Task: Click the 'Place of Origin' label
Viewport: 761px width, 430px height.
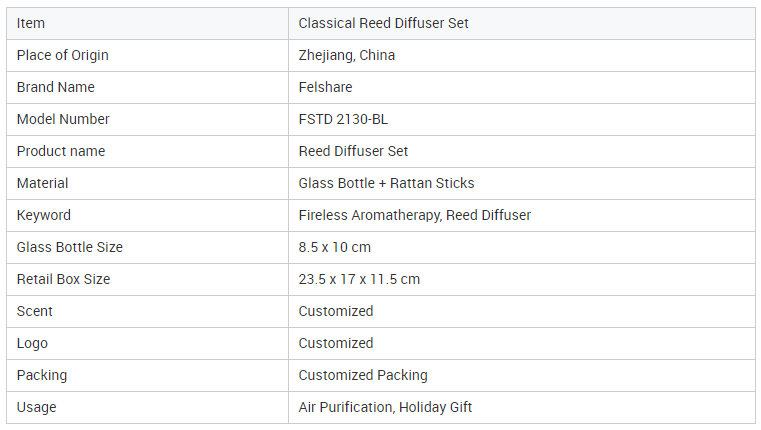Action: point(63,55)
